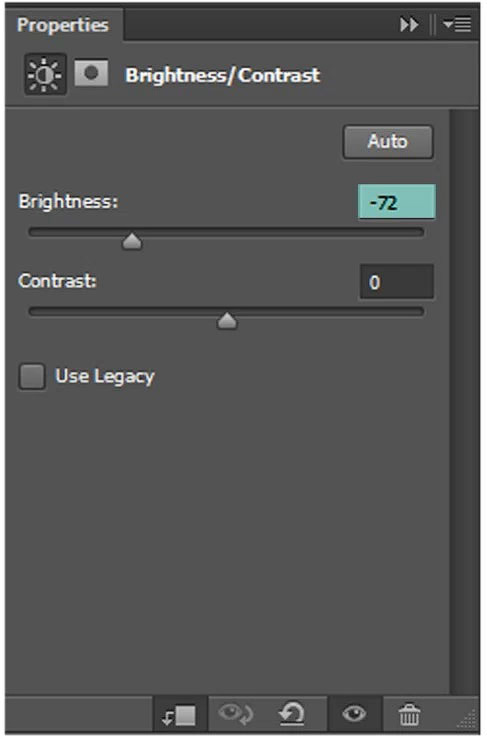This screenshot has width=487, height=739.
Task: Enable the Use Legacy checkbox
Action: point(32,377)
